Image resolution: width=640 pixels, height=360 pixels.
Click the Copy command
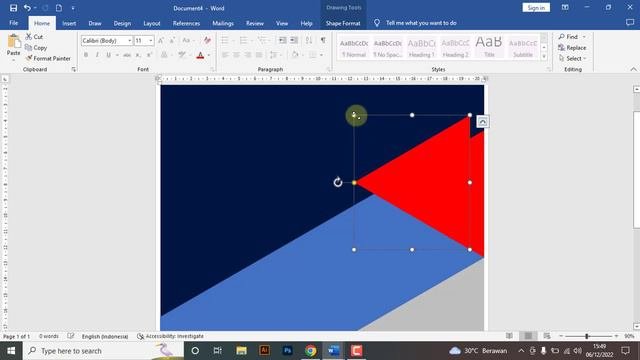click(36, 48)
